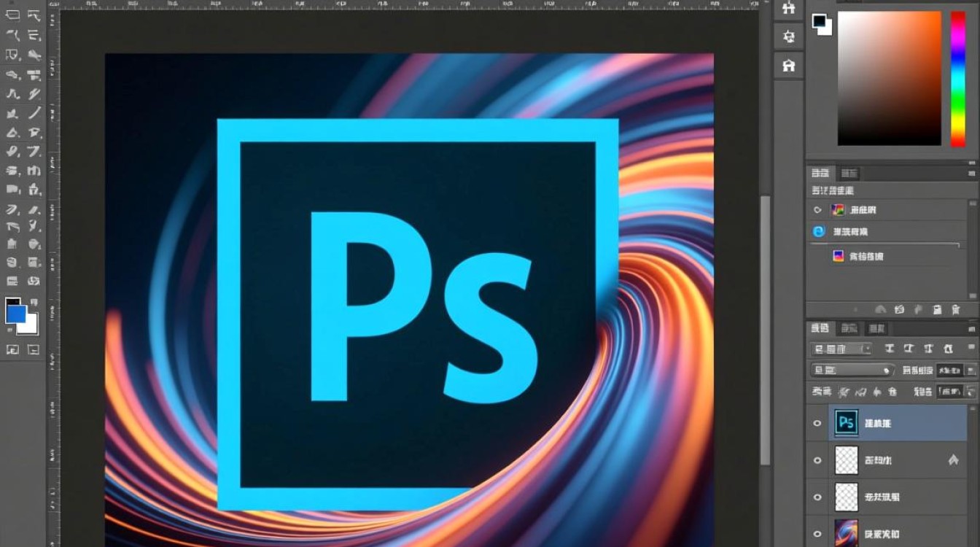Screen dimensions: 980x547
Task: Toggle the second lock icon in the Layers lock row
Action: click(860, 392)
